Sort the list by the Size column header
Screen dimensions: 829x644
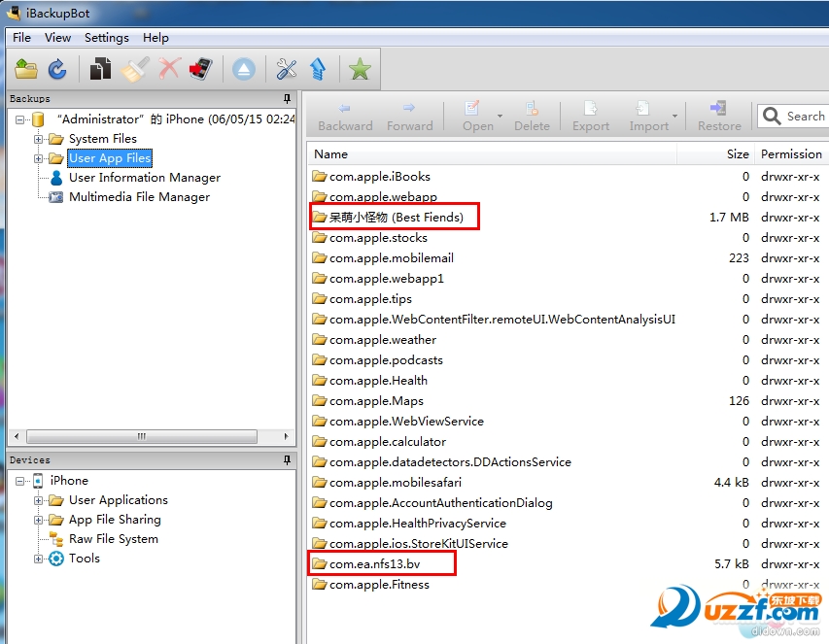pos(715,154)
